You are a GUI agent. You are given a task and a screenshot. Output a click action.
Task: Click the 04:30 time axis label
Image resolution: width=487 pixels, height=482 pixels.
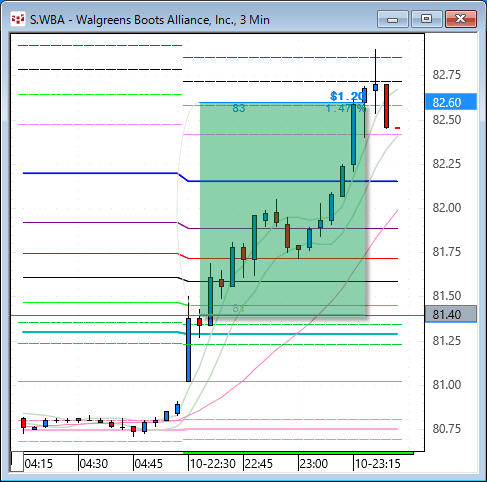[x=94, y=464]
